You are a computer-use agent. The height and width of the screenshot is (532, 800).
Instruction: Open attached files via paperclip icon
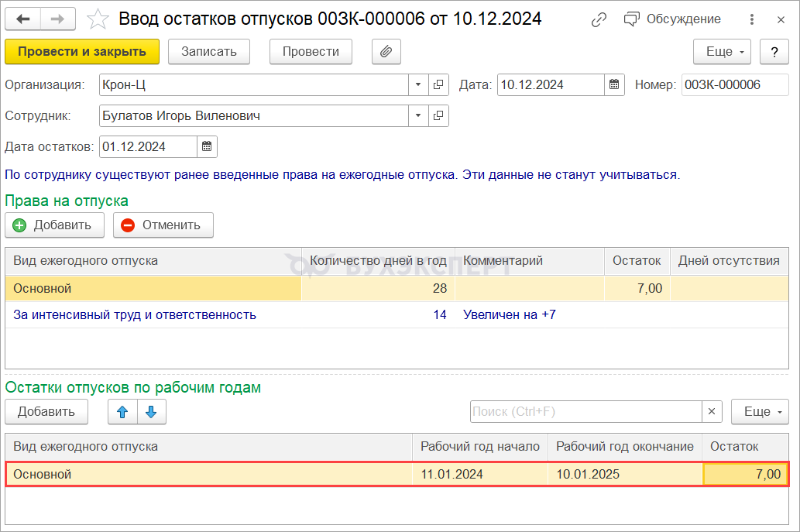pyautogui.click(x=386, y=52)
